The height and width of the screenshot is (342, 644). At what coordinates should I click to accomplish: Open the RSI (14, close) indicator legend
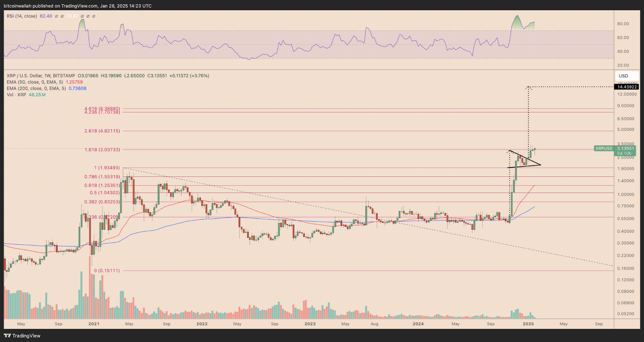click(x=22, y=16)
